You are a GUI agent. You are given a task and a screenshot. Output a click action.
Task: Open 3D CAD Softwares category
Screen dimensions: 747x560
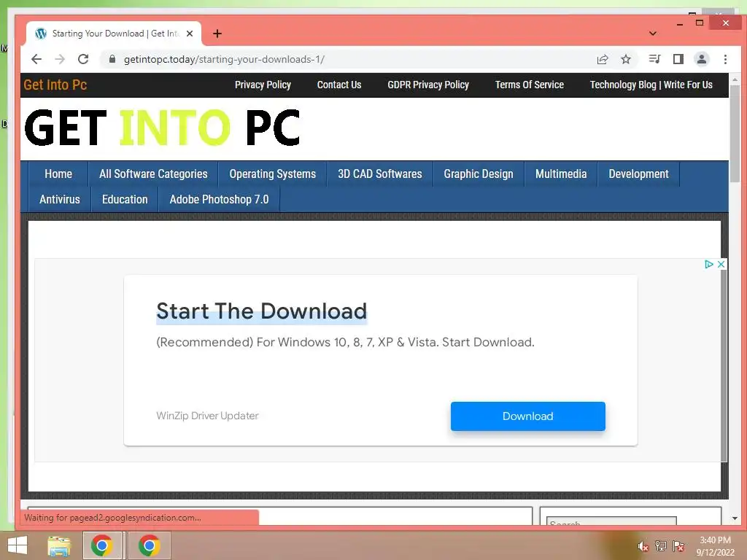click(x=379, y=174)
